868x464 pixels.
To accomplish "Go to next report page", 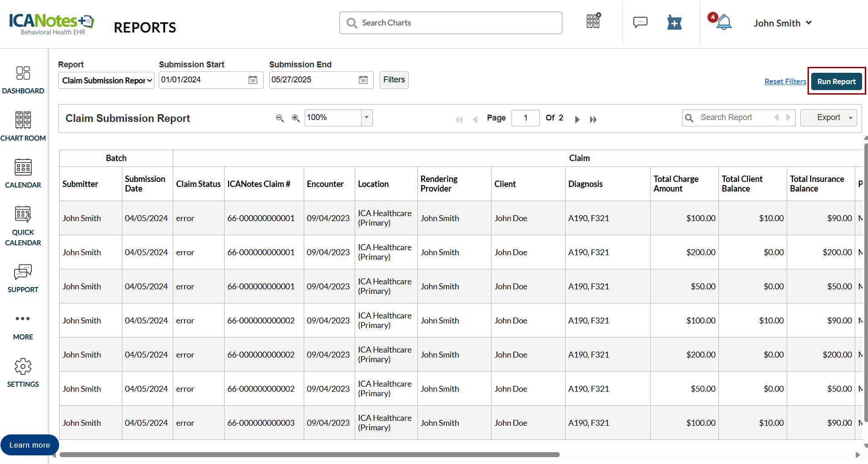I will (577, 120).
